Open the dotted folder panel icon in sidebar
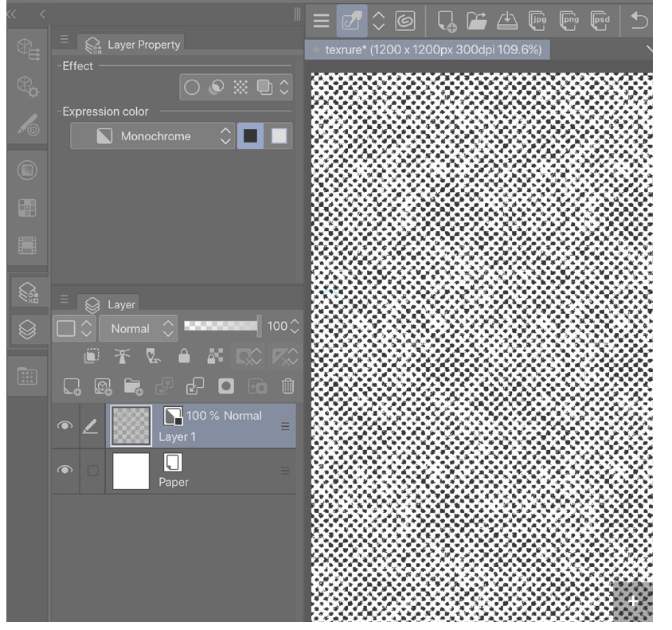This screenshot has width=672, height=630. click(27, 376)
